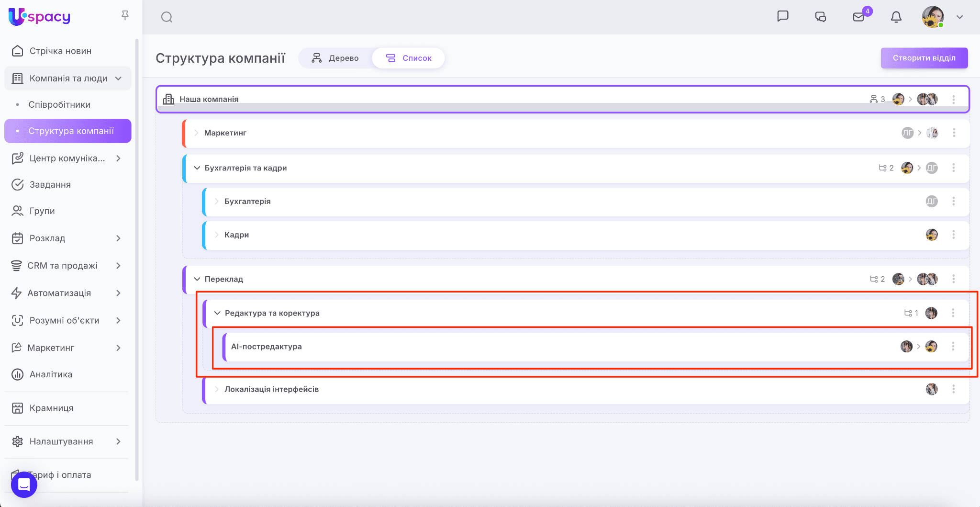Open the profile dropdown arrow

(959, 17)
